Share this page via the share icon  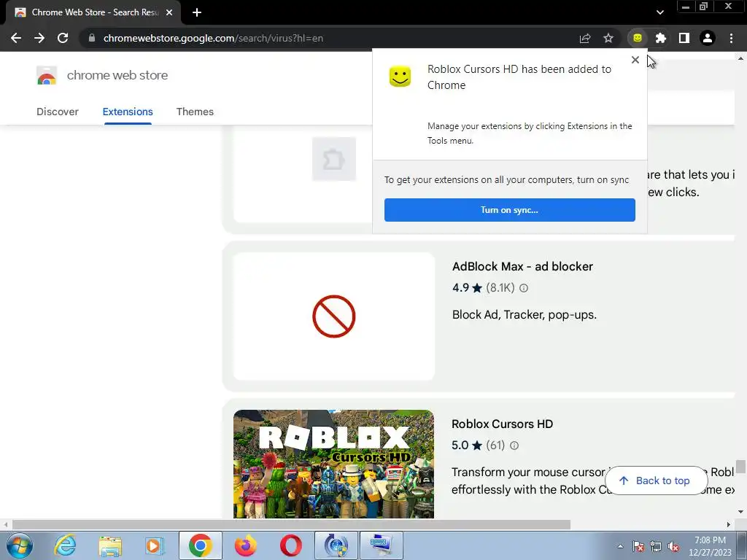point(585,38)
